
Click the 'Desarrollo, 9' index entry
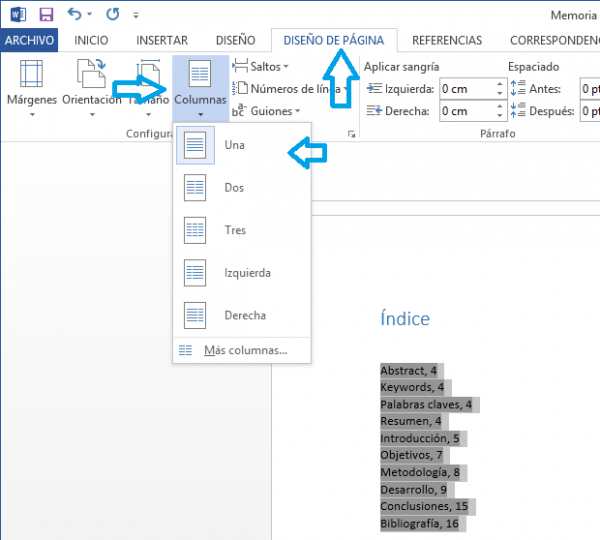tap(414, 489)
